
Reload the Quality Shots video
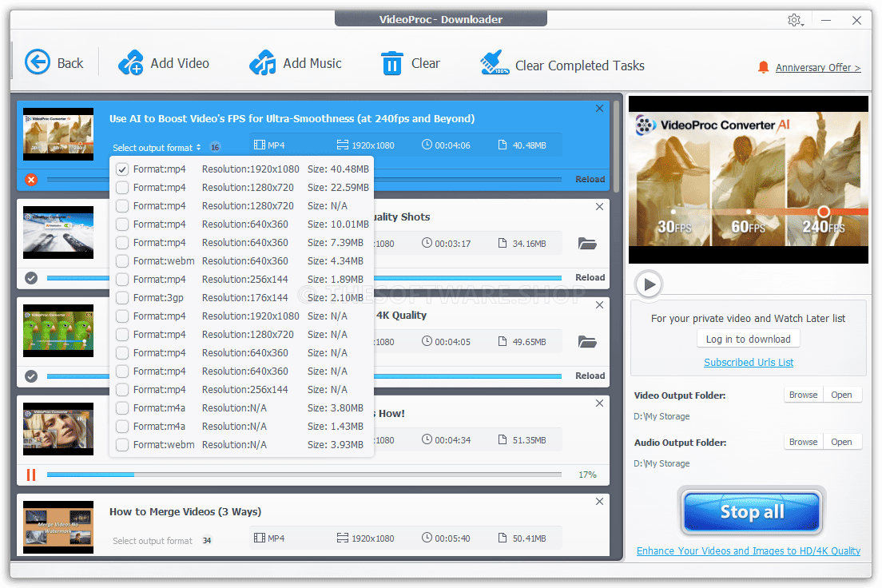[x=590, y=277]
